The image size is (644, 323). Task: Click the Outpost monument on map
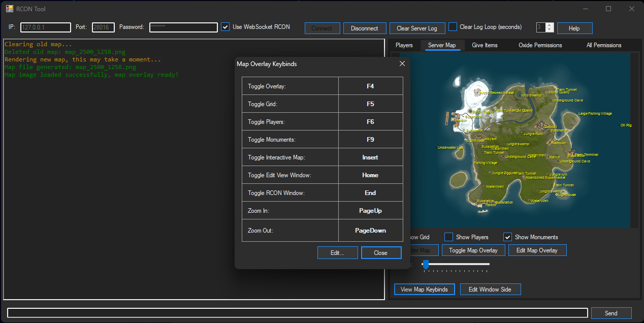[x=550, y=127]
